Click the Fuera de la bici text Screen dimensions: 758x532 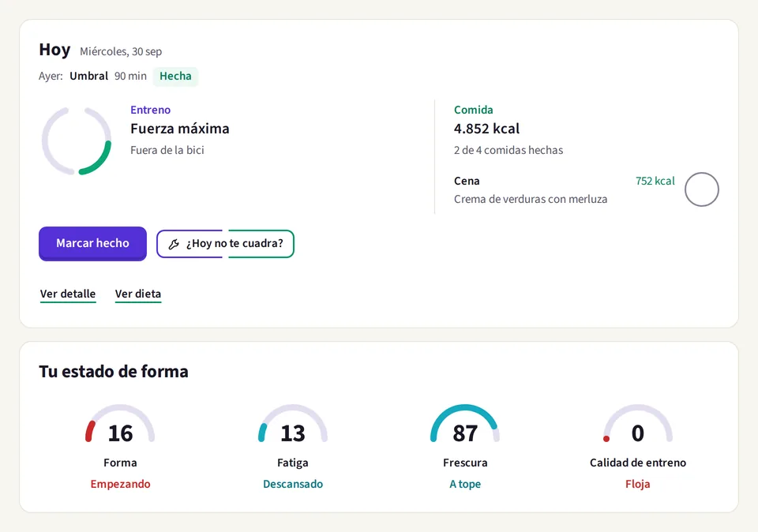point(167,150)
